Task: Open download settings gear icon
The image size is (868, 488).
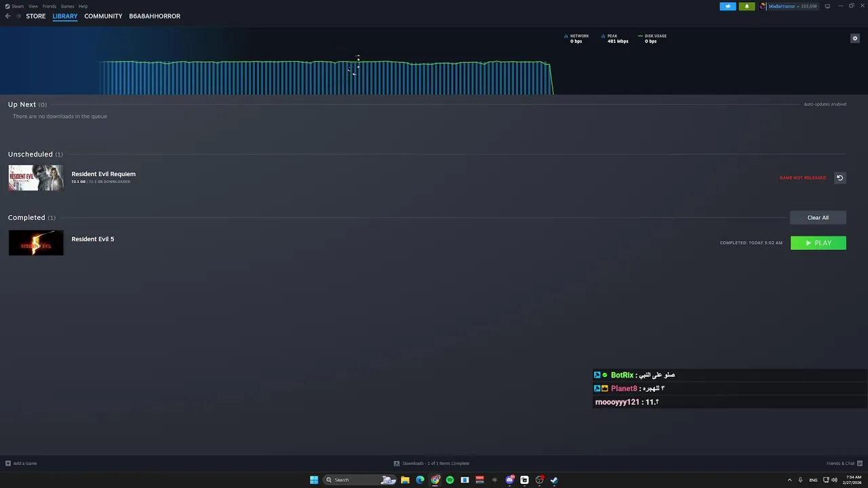Action: coord(855,38)
